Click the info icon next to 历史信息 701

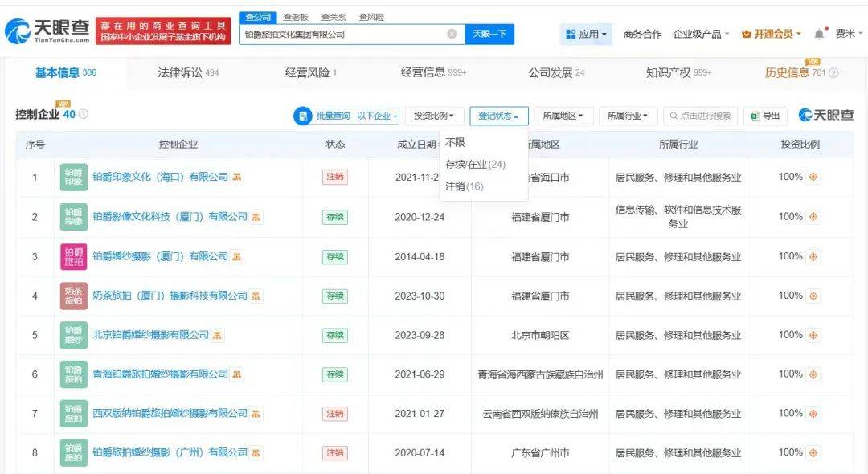tap(833, 73)
